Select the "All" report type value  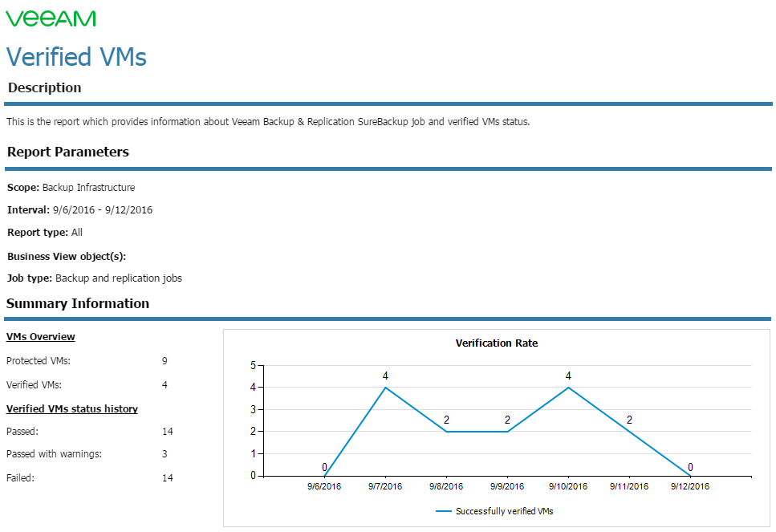click(77, 232)
